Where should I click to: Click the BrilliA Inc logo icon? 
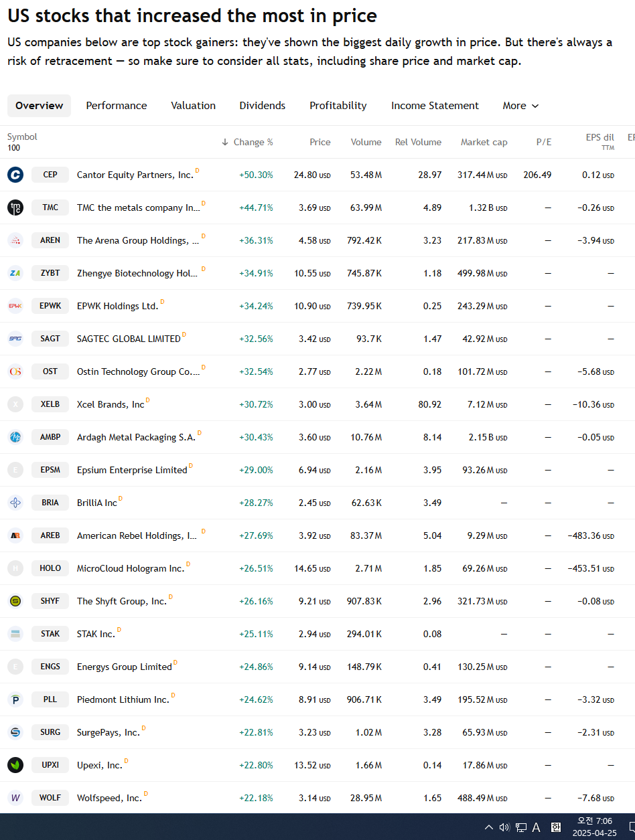(x=15, y=503)
